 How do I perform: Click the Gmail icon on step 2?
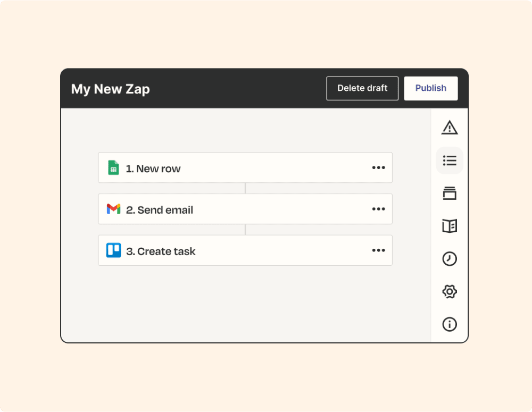(113, 209)
